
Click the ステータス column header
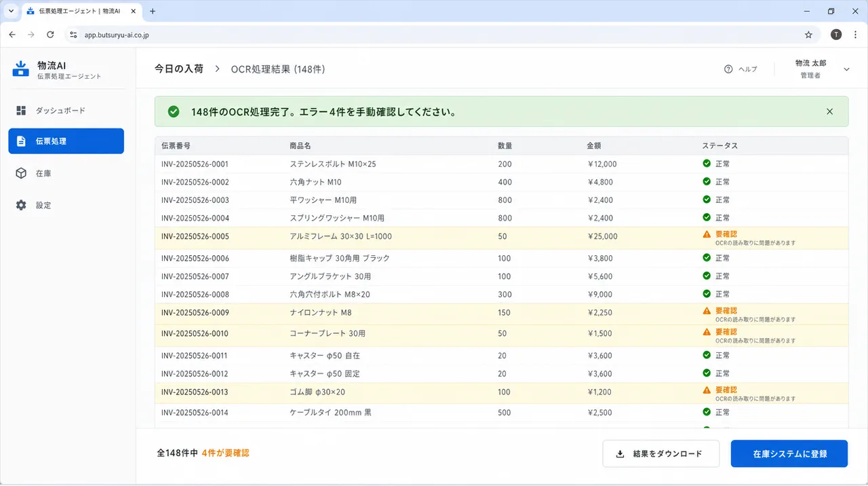point(719,145)
